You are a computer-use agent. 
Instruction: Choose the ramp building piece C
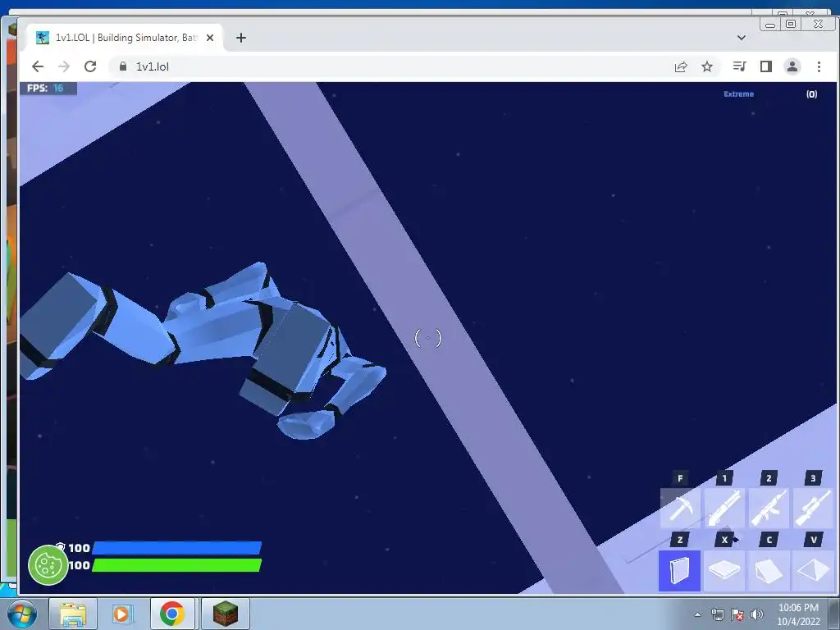click(769, 571)
